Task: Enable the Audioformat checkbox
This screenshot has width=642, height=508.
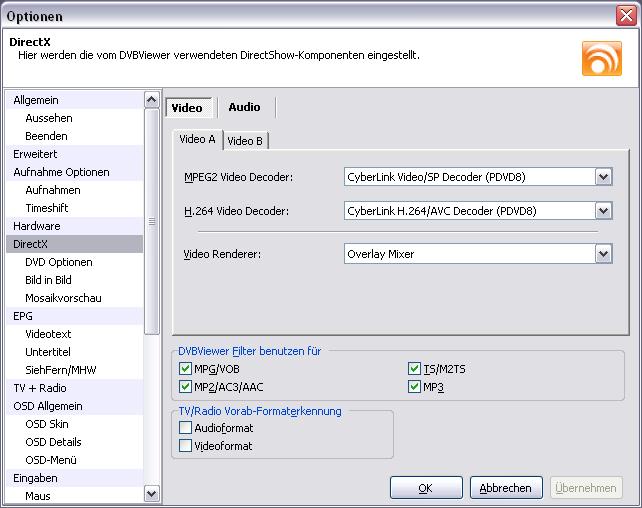Action: [x=185, y=428]
